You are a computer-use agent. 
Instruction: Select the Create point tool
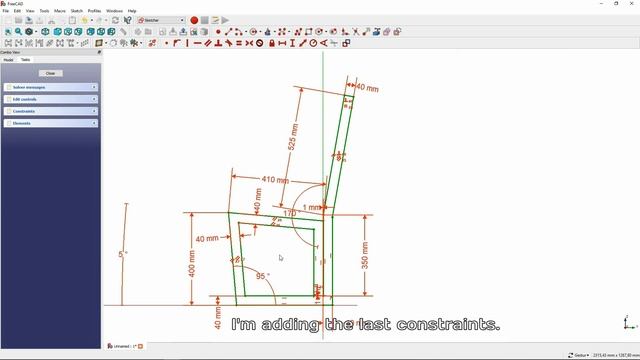coord(218,31)
